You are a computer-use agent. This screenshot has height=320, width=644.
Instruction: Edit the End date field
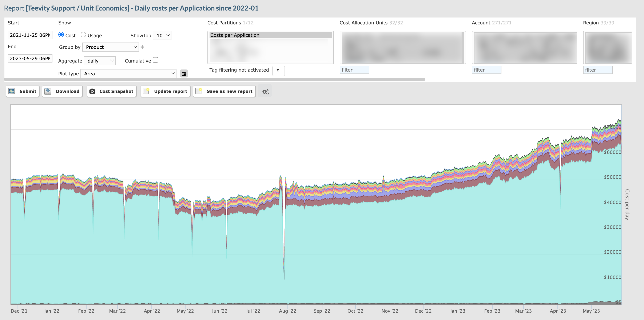(30, 58)
